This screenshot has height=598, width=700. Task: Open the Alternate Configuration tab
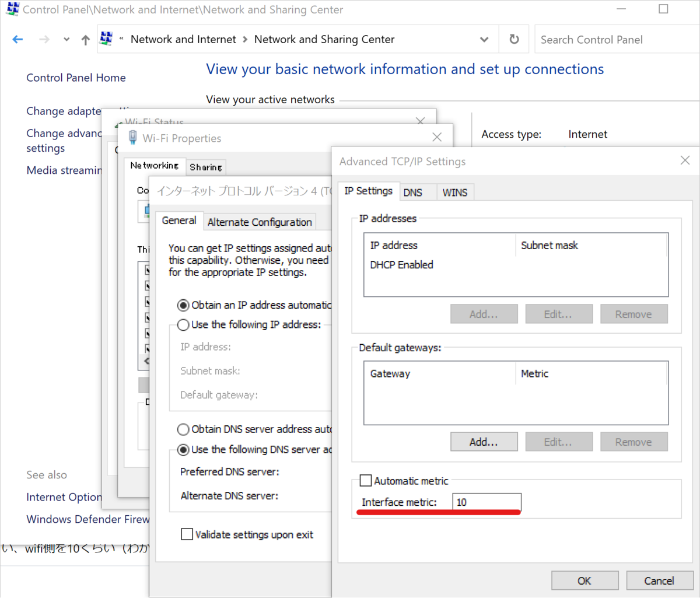pyautogui.click(x=260, y=222)
